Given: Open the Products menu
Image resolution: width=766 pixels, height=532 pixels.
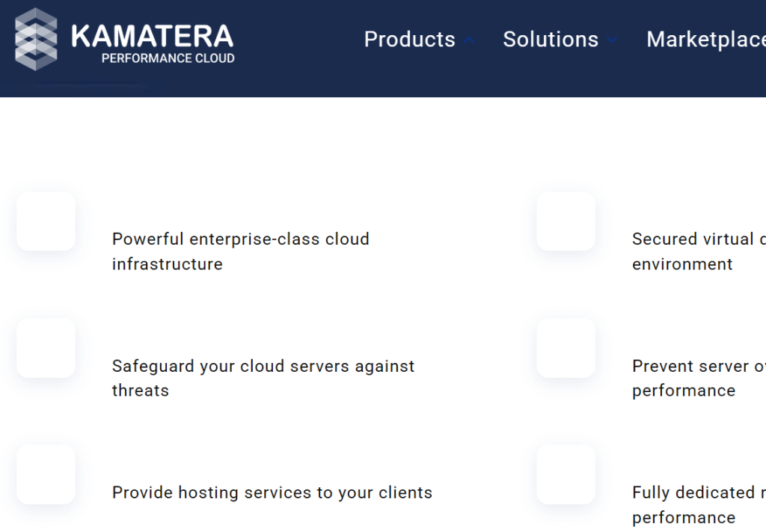Looking at the screenshot, I should point(409,39).
